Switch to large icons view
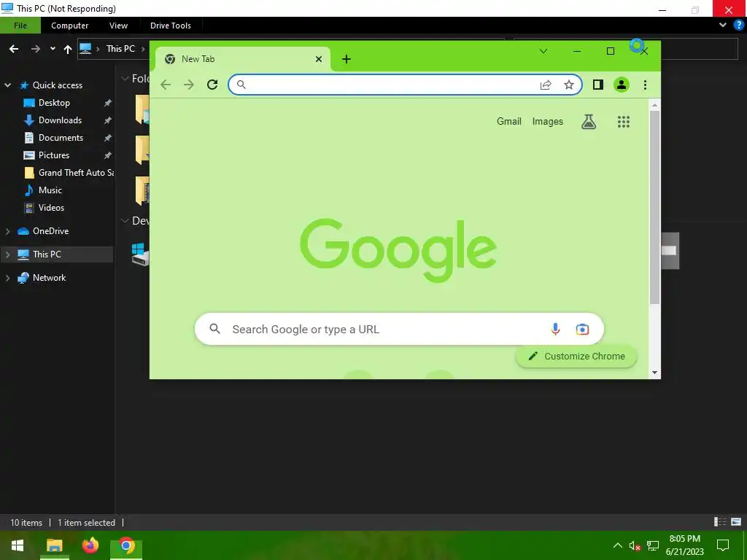This screenshot has height=560, width=747. tap(736, 522)
